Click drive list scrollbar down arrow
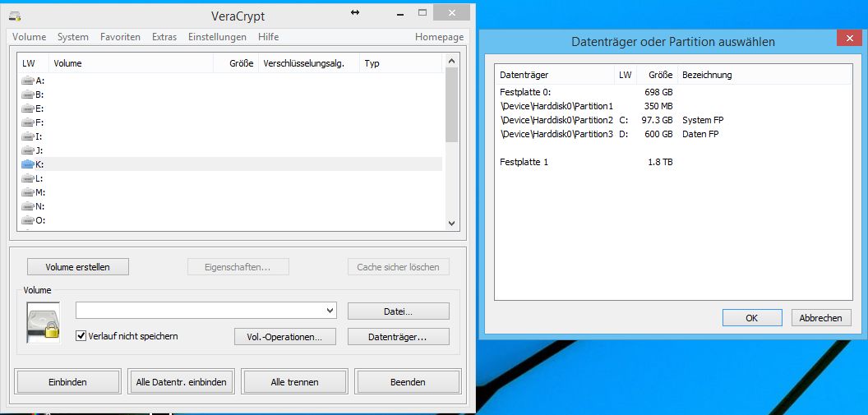Screen dimensions: 868x415 point(451,224)
